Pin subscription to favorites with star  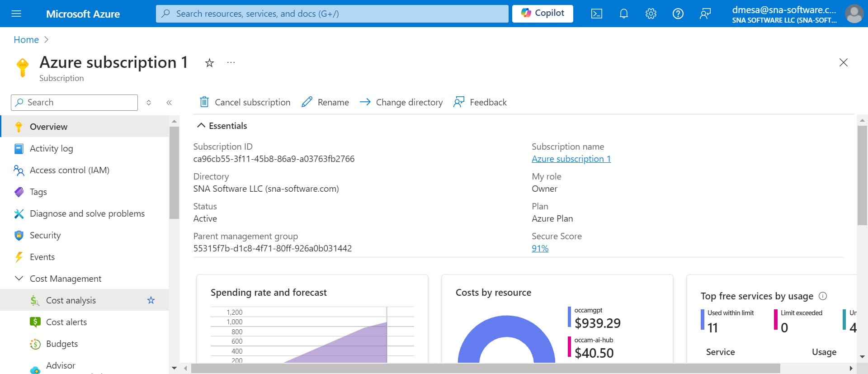click(x=209, y=63)
